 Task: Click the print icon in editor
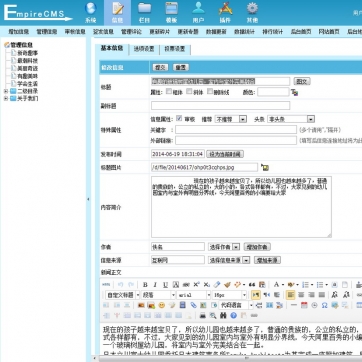(x=202, y=315)
